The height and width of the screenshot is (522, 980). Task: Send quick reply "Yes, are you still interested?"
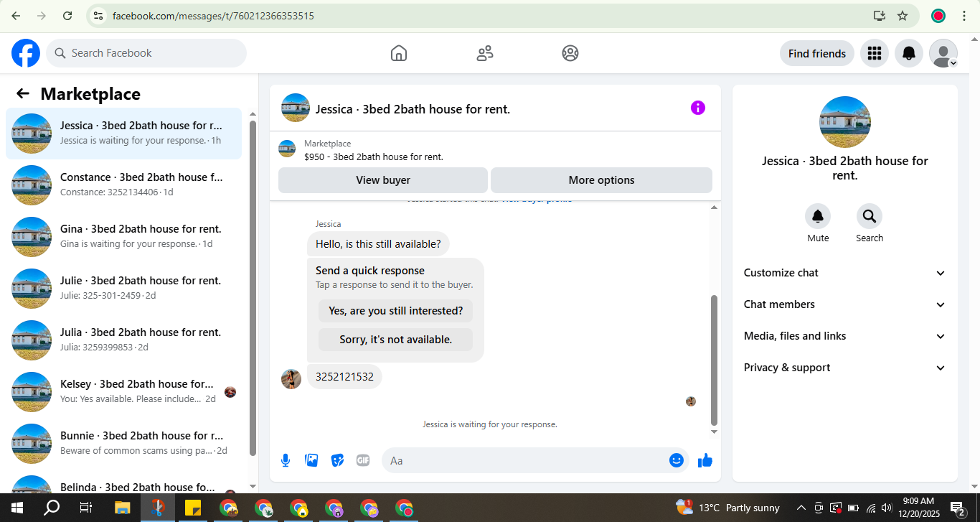(x=396, y=311)
